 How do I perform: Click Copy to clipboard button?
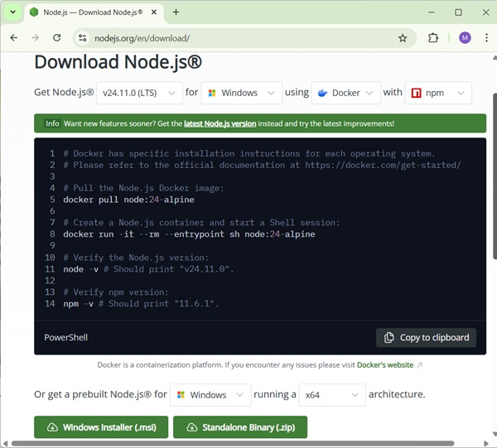[x=426, y=337]
